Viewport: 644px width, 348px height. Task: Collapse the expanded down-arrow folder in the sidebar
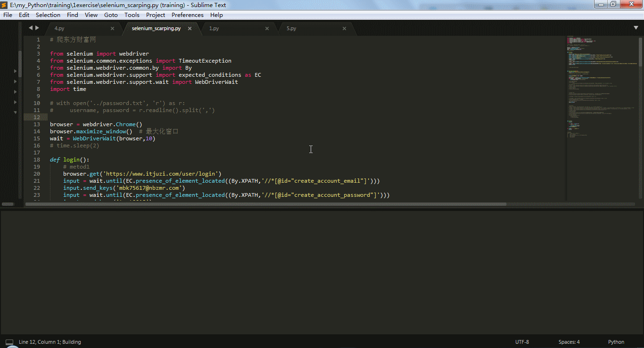pyautogui.click(x=15, y=113)
